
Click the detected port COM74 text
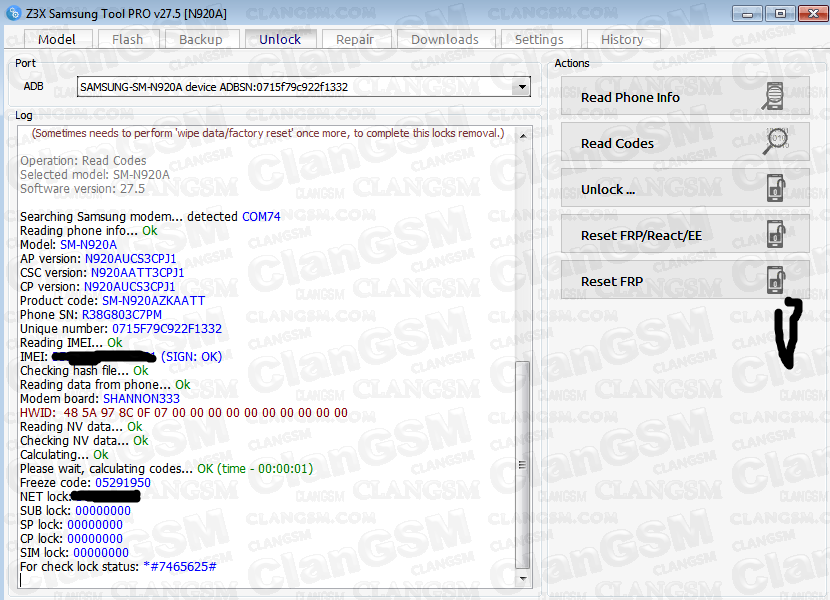(261, 217)
